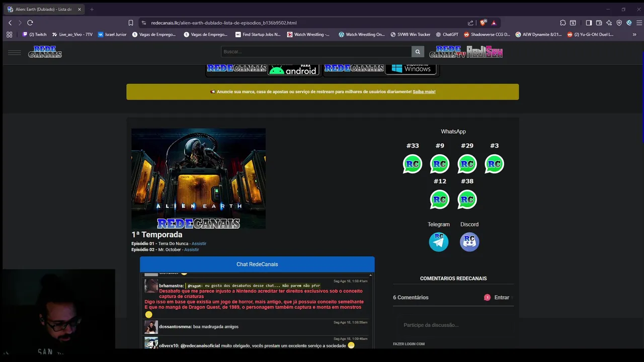Join WhatsApp group #33

413,164
